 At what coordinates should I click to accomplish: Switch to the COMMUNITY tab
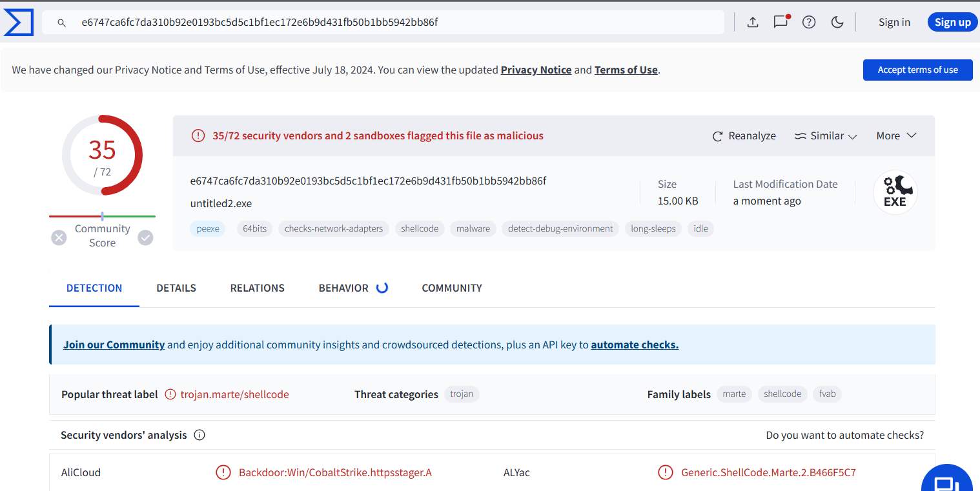452,288
